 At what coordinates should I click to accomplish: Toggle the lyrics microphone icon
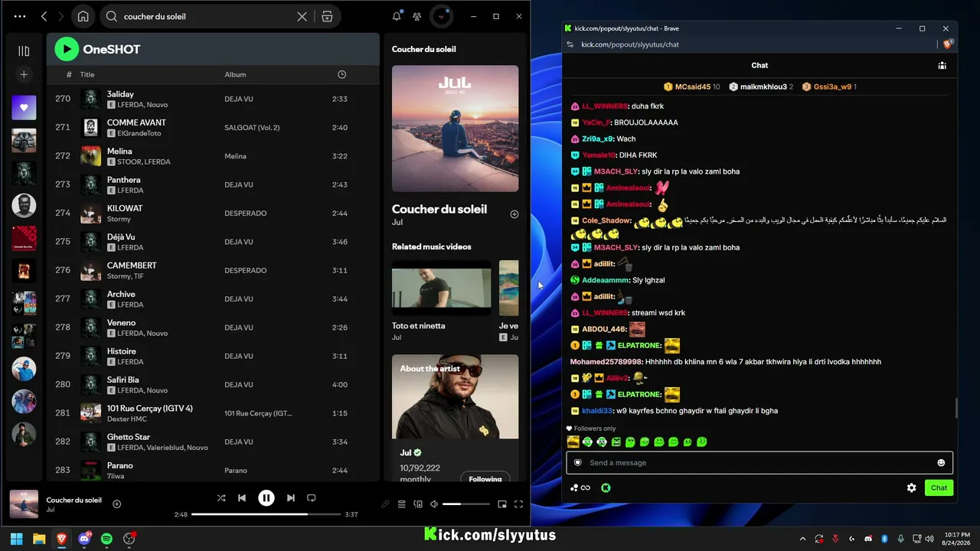click(x=385, y=504)
